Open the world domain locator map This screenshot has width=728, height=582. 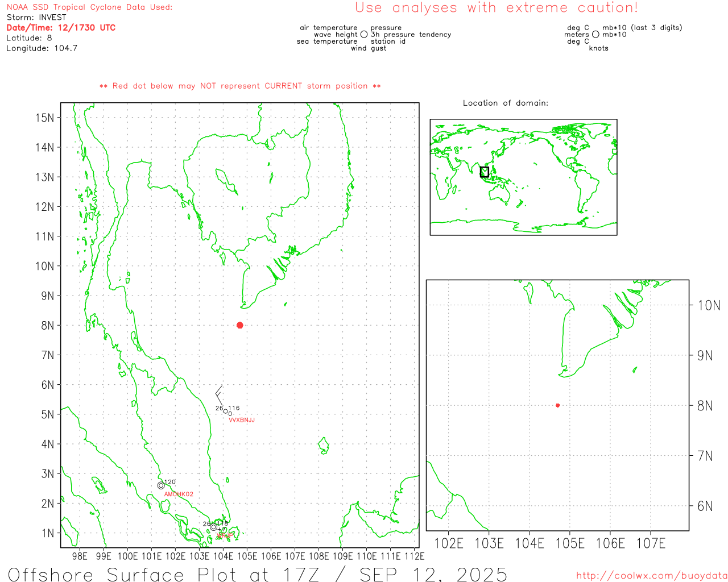(x=523, y=177)
